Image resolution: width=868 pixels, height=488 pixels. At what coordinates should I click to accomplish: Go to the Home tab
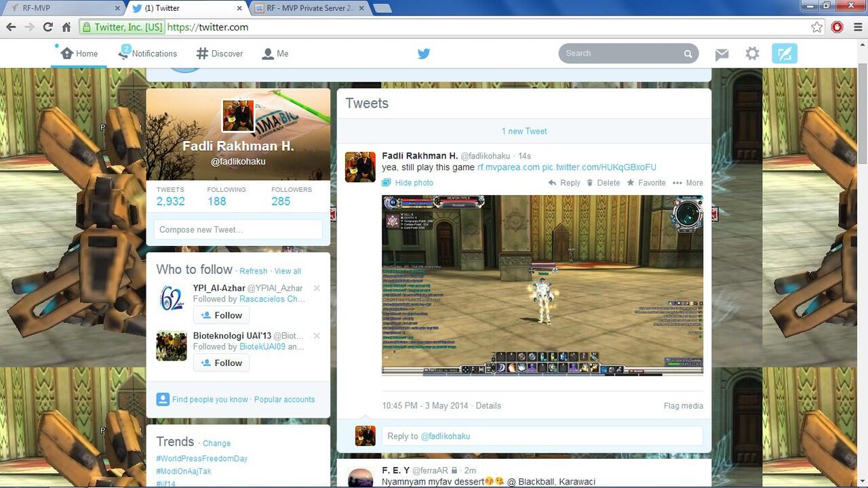click(x=79, y=54)
